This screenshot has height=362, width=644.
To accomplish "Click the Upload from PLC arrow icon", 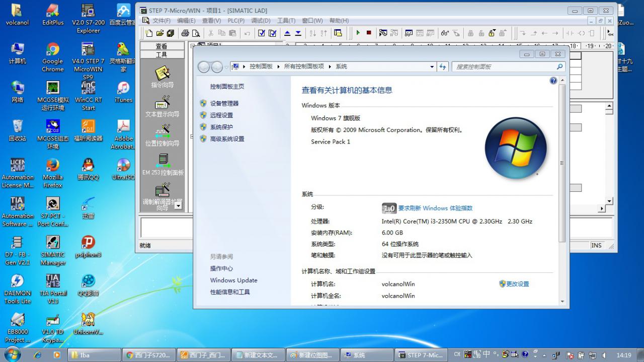I will (x=287, y=33).
